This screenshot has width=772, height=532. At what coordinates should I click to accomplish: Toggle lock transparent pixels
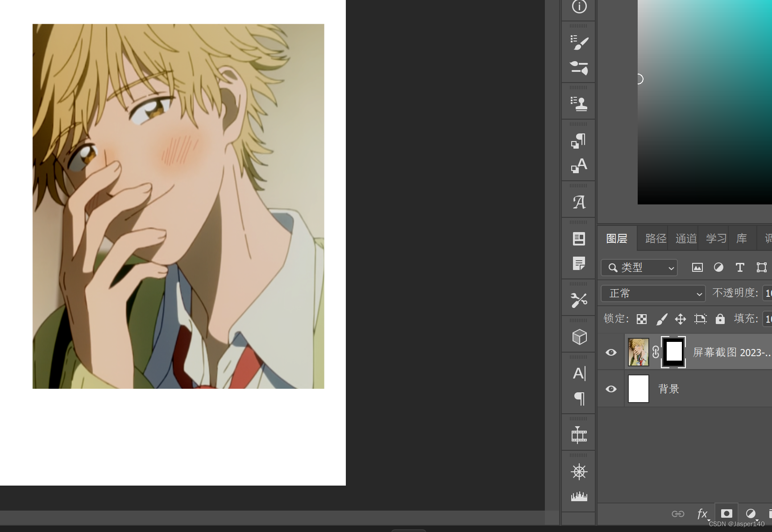[642, 319]
